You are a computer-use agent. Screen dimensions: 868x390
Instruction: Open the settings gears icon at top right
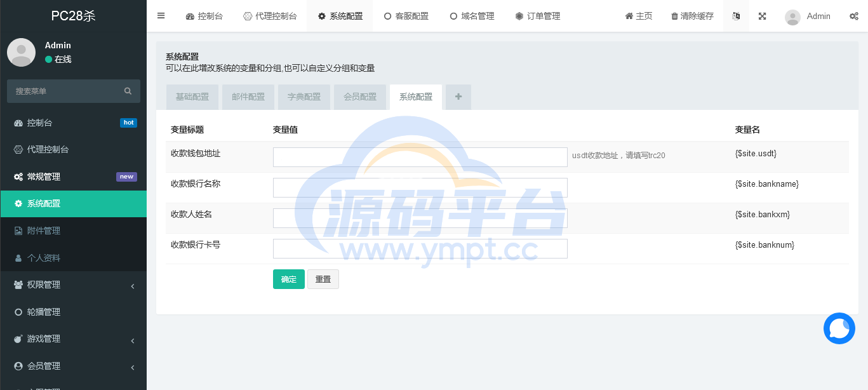pos(854,16)
